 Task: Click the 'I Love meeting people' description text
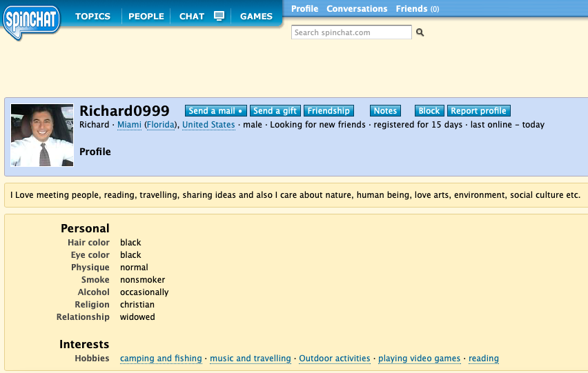[x=295, y=195]
